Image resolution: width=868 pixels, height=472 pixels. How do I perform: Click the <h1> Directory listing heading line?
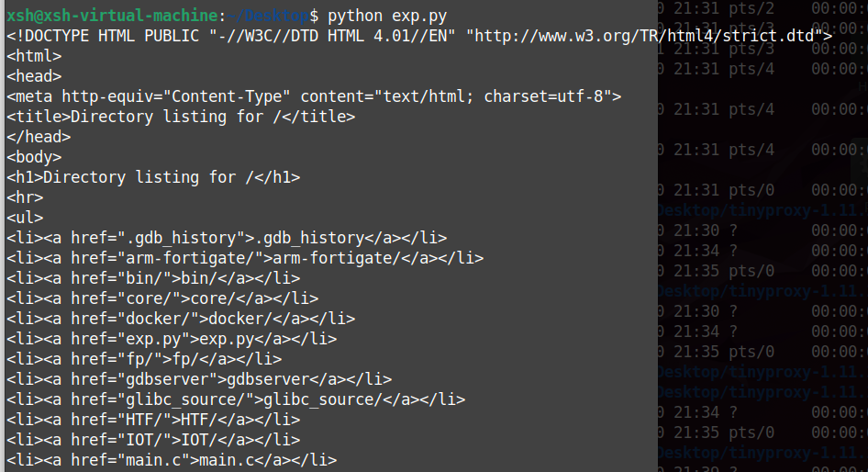(x=153, y=177)
